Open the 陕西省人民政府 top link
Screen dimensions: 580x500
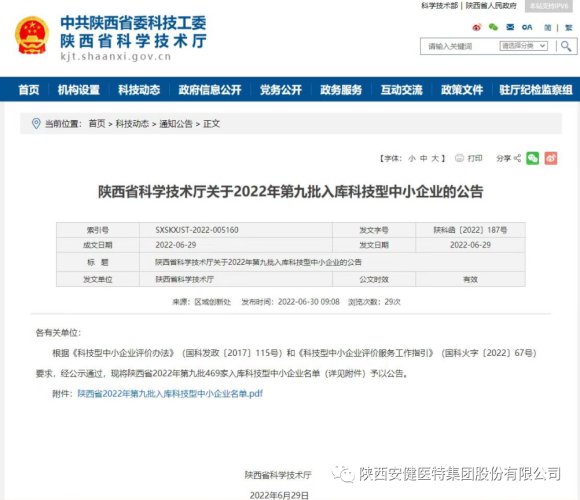(x=491, y=6)
